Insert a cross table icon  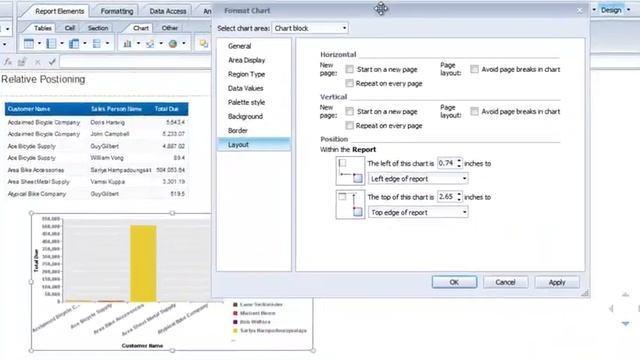(74, 43)
